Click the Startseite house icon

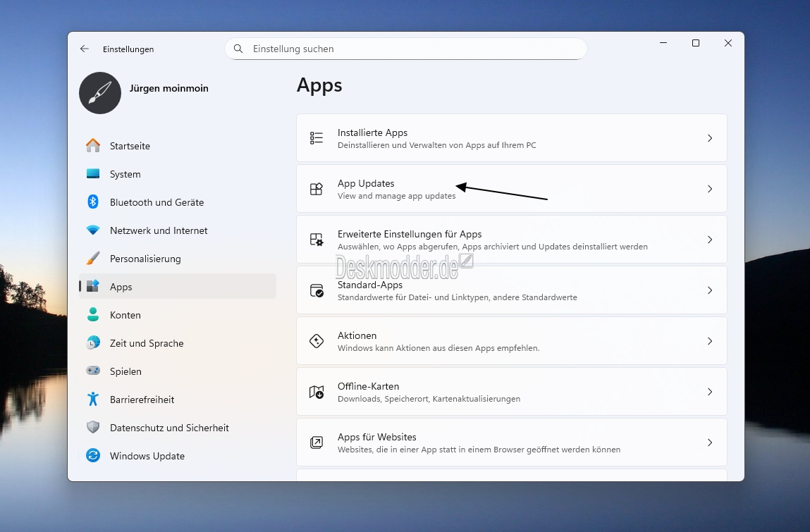click(x=93, y=146)
